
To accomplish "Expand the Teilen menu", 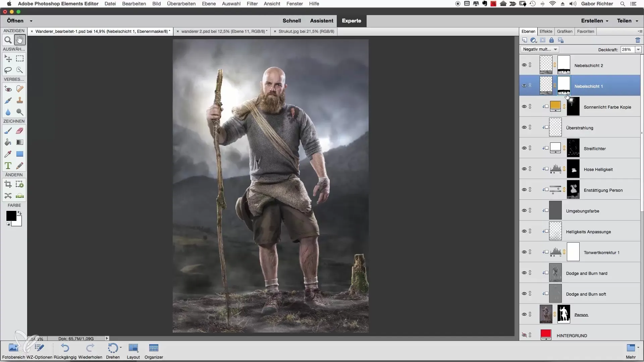I will [628, 21].
